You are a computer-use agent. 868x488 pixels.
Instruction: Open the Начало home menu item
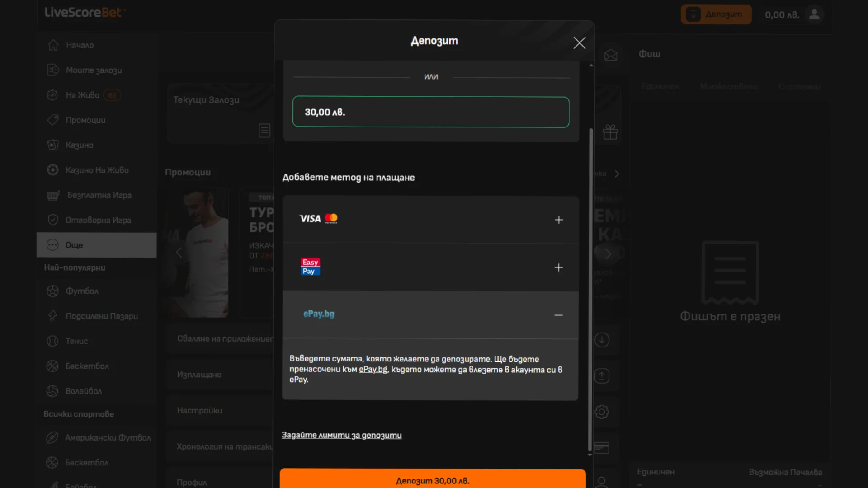(96, 45)
